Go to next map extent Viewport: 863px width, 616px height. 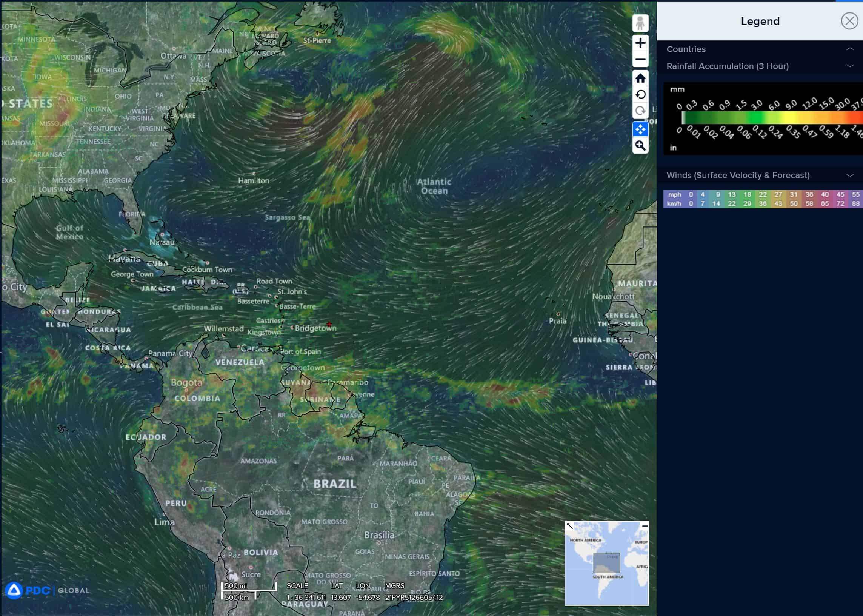click(x=640, y=111)
